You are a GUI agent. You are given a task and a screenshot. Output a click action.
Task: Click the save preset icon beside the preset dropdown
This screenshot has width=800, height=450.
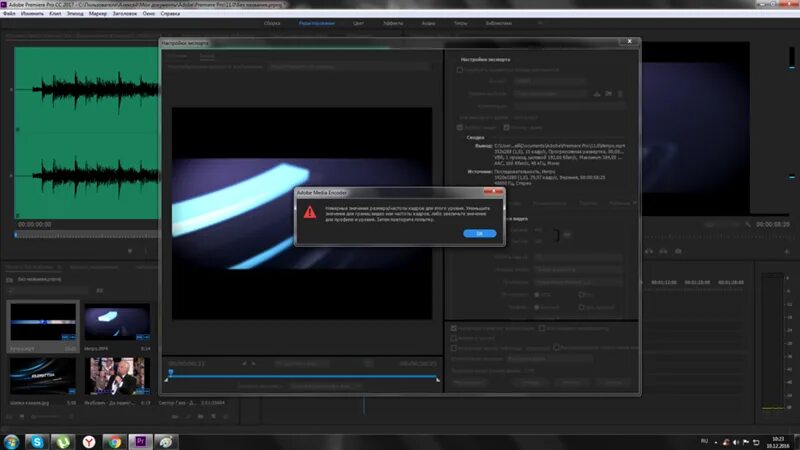tap(596, 94)
